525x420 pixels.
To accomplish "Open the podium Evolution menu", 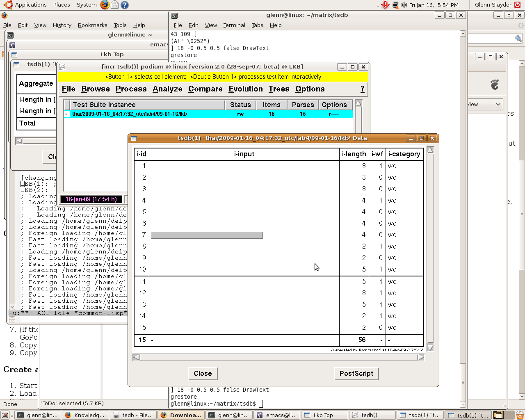I will (246, 89).
